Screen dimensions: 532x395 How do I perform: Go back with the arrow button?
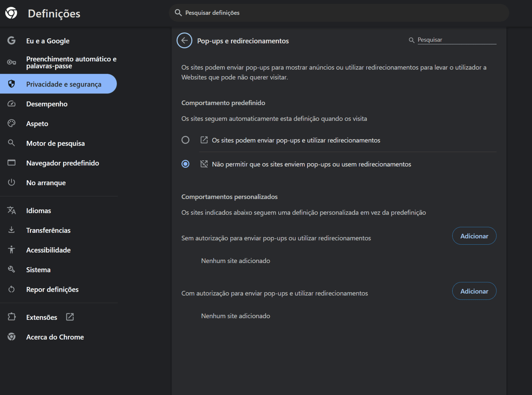click(184, 40)
